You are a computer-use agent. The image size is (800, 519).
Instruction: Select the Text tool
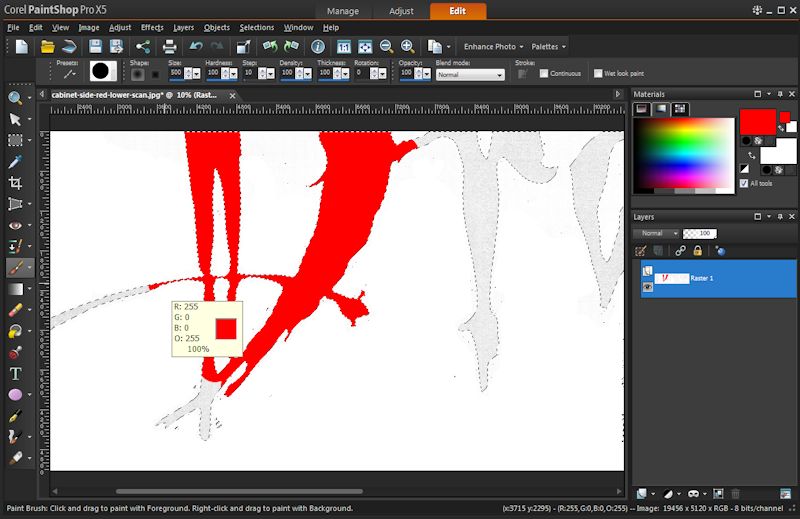(15, 373)
